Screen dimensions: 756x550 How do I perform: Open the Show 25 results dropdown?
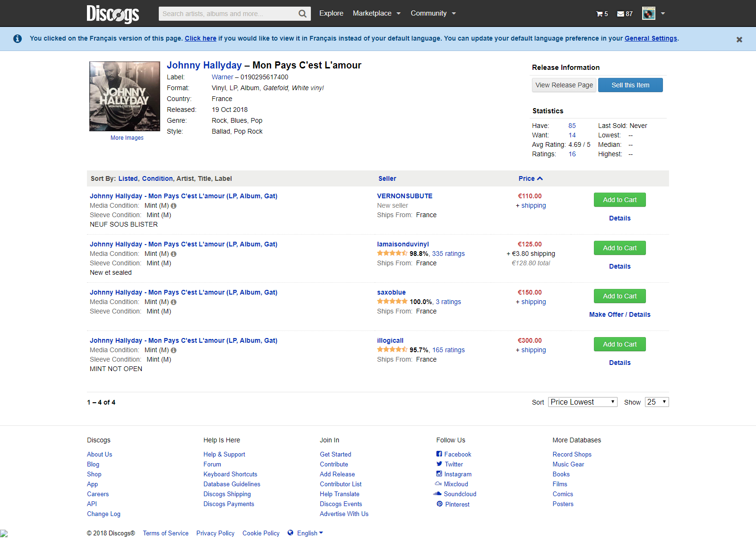click(x=657, y=402)
